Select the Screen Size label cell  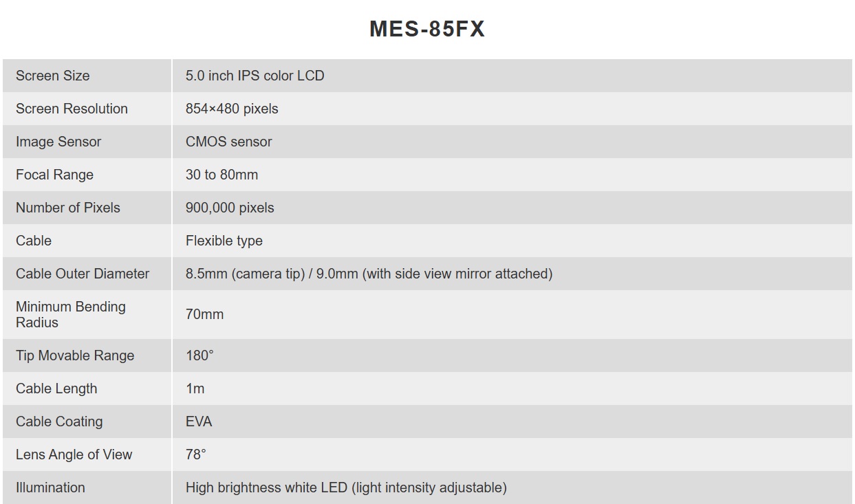pos(87,76)
